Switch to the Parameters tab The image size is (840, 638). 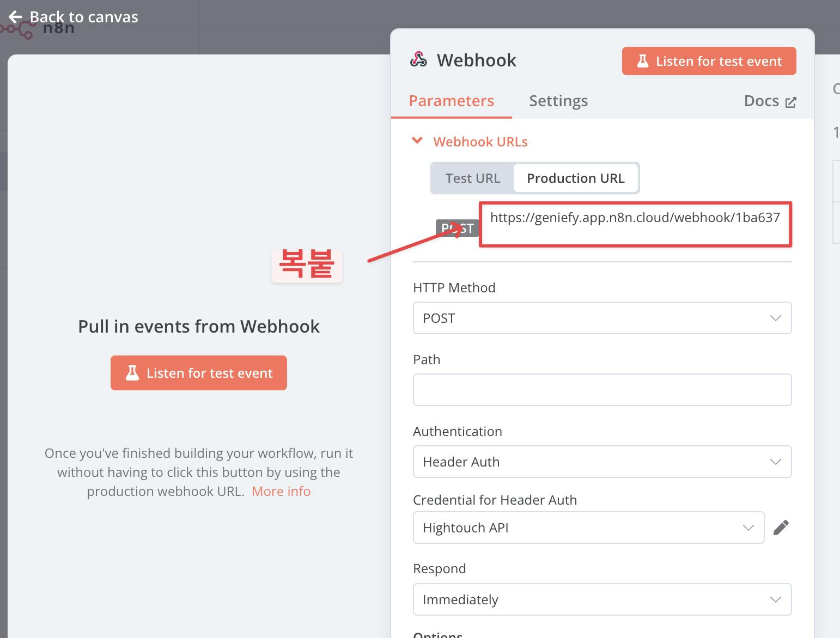click(x=451, y=101)
